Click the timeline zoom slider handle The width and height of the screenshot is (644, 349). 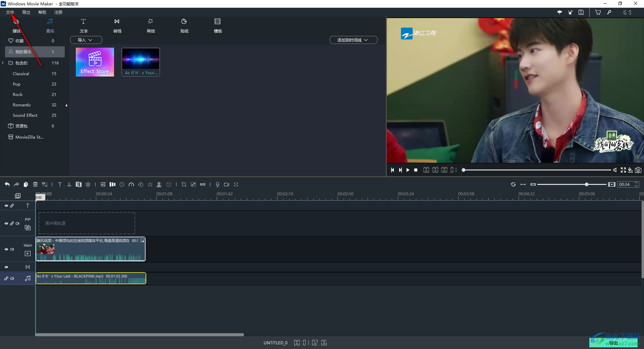(586, 184)
